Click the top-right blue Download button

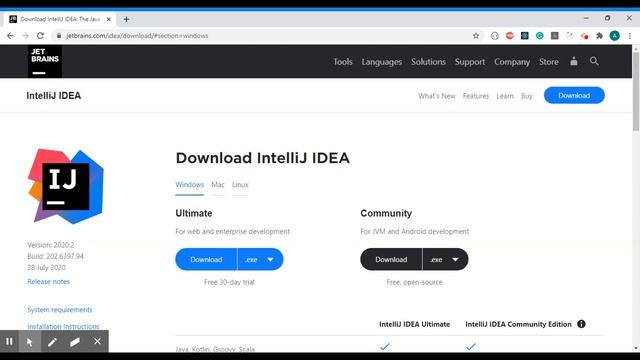pyautogui.click(x=574, y=96)
